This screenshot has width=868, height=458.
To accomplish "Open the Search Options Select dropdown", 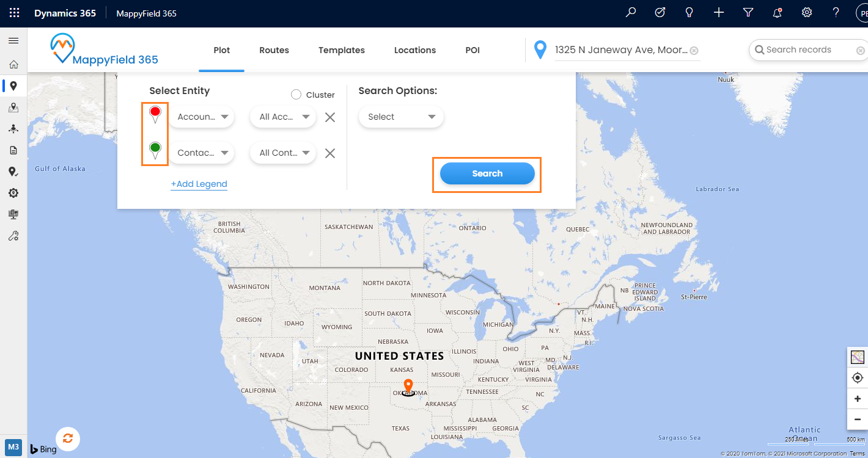I will (x=401, y=117).
